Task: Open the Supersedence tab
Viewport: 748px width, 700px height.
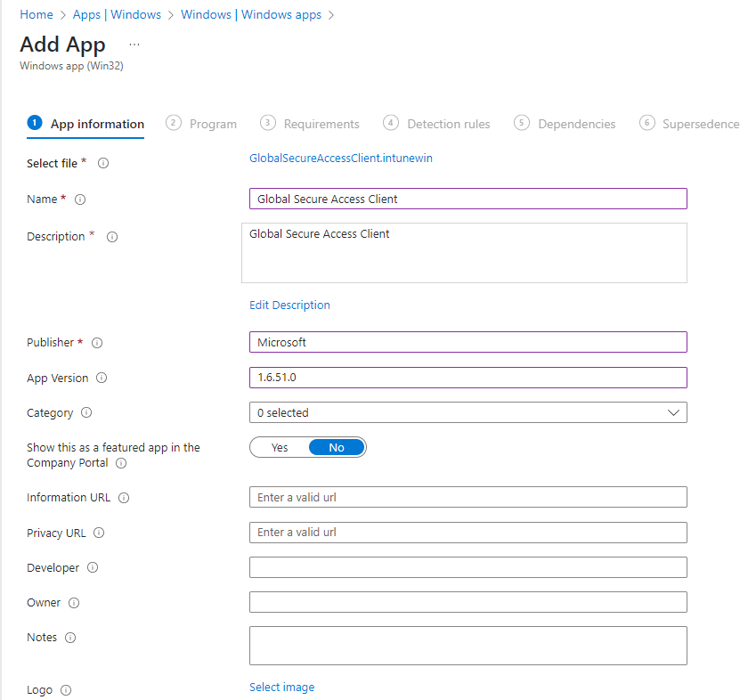Action: click(689, 124)
